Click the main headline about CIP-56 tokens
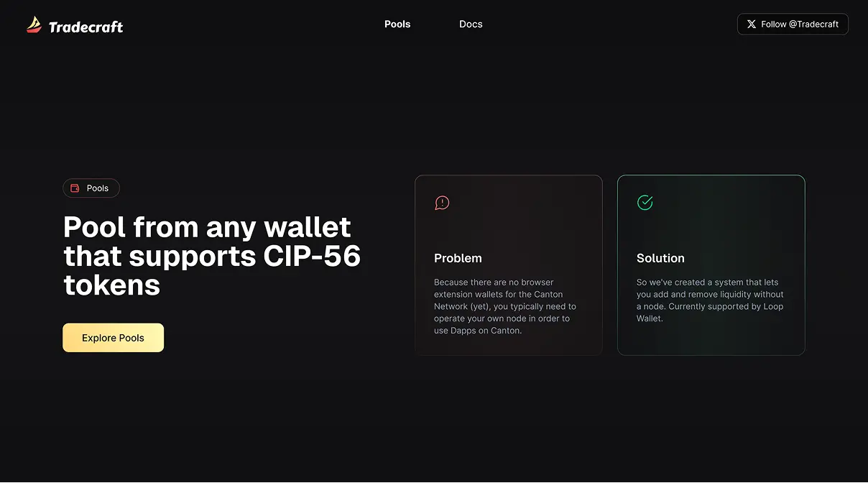 [x=212, y=256]
